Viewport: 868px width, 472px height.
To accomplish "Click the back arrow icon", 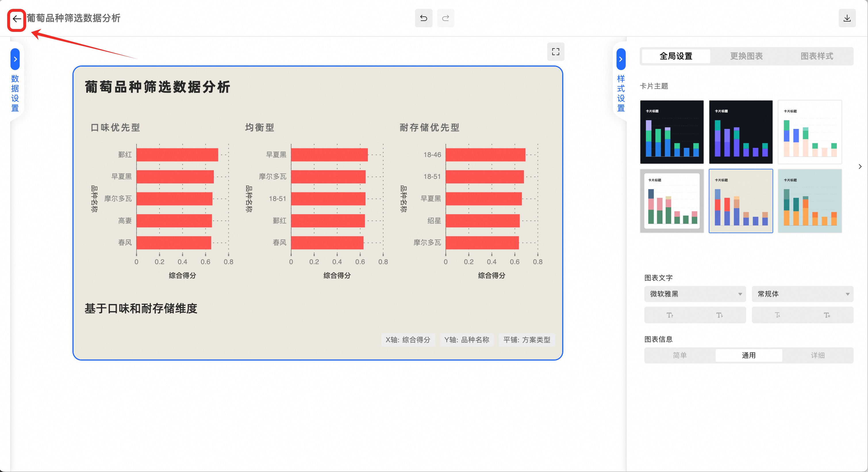I will tap(16, 19).
